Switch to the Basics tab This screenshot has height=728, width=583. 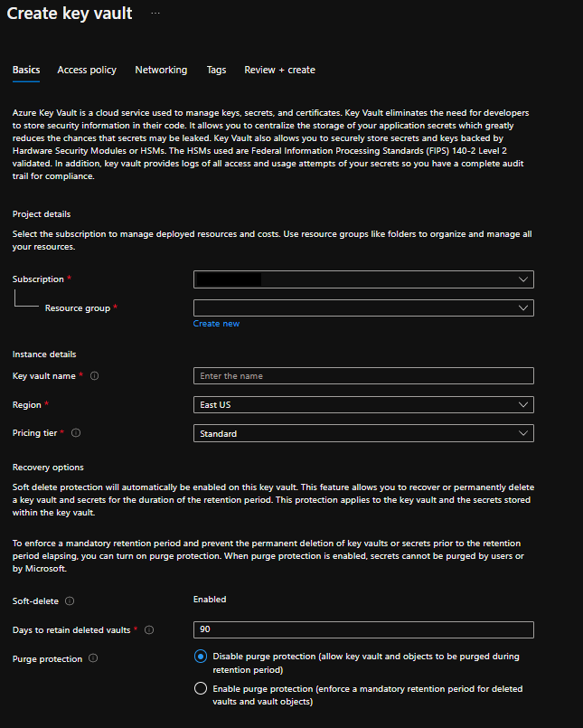26,70
